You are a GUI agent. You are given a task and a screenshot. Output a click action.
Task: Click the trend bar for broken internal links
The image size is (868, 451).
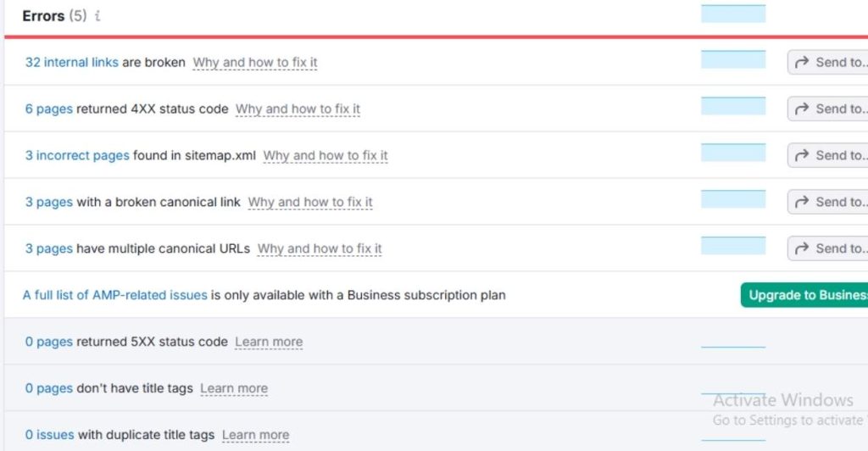coord(733,59)
